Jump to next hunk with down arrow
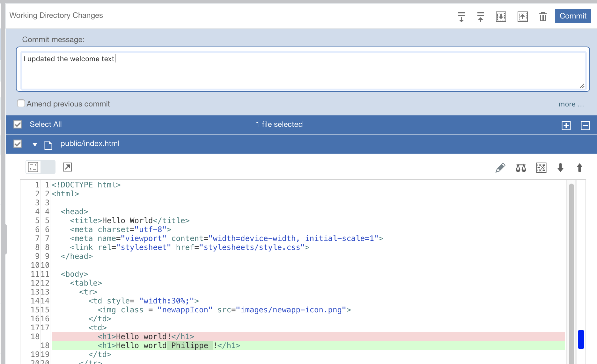This screenshot has width=597, height=364. (x=561, y=168)
